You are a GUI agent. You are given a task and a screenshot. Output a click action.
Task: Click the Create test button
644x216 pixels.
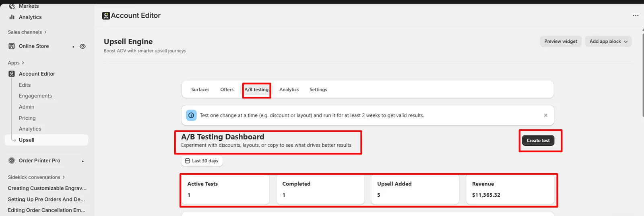538,140
